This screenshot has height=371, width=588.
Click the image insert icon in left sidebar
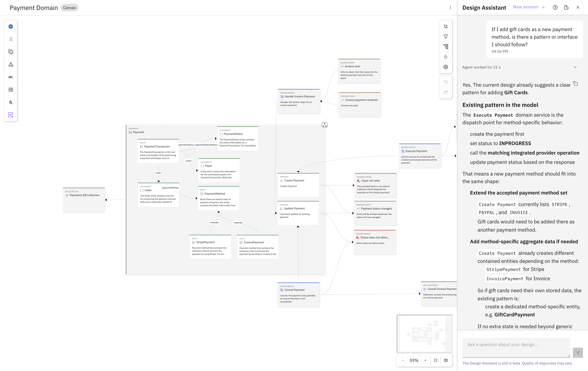click(11, 90)
